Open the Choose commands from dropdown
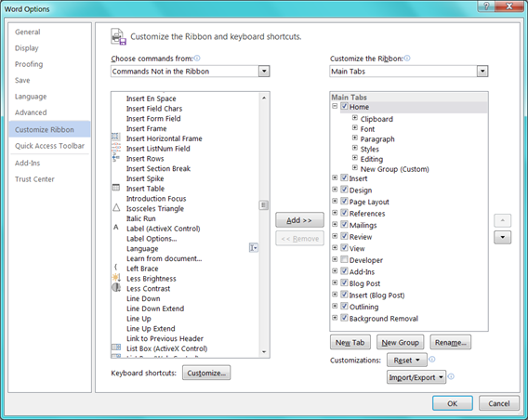 [264, 72]
